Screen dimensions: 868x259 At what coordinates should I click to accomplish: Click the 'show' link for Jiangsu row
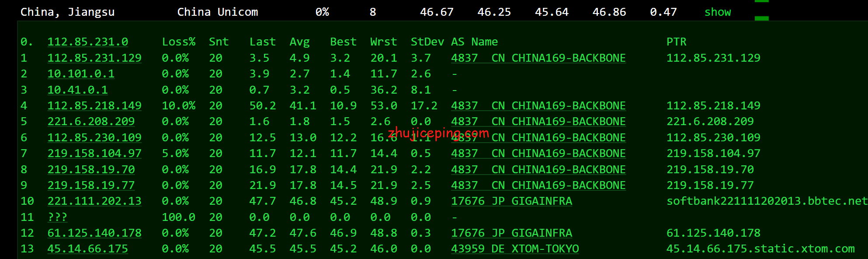point(718,12)
